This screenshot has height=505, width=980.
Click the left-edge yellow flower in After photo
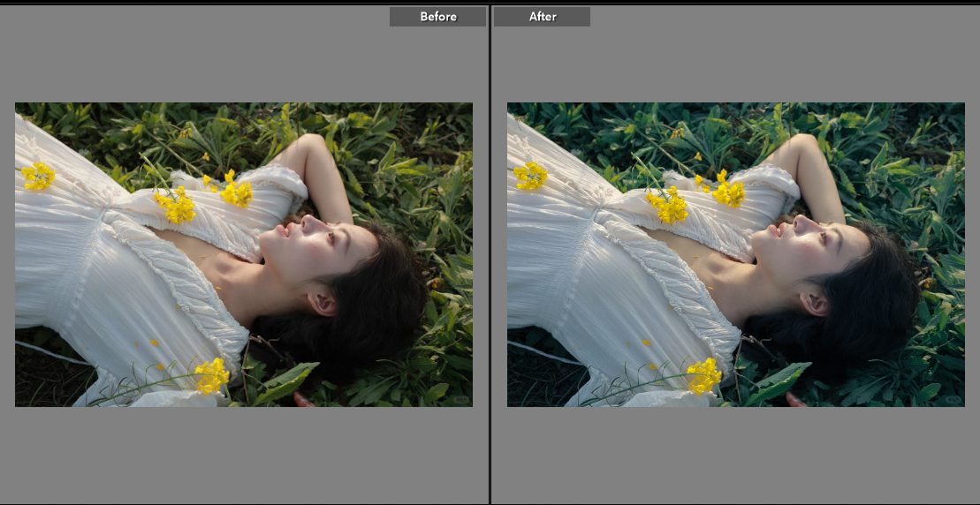pyautogui.click(x=530, y=177)
